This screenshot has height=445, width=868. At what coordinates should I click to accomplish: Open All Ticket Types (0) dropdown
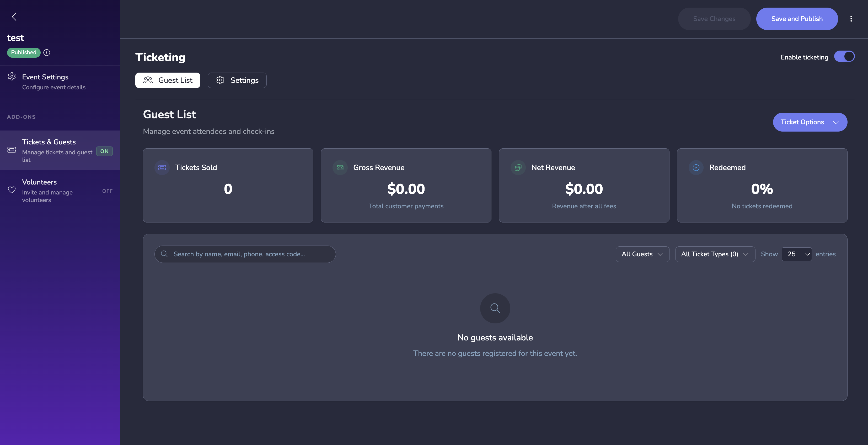pyautogui.click(x=715, y=254)
